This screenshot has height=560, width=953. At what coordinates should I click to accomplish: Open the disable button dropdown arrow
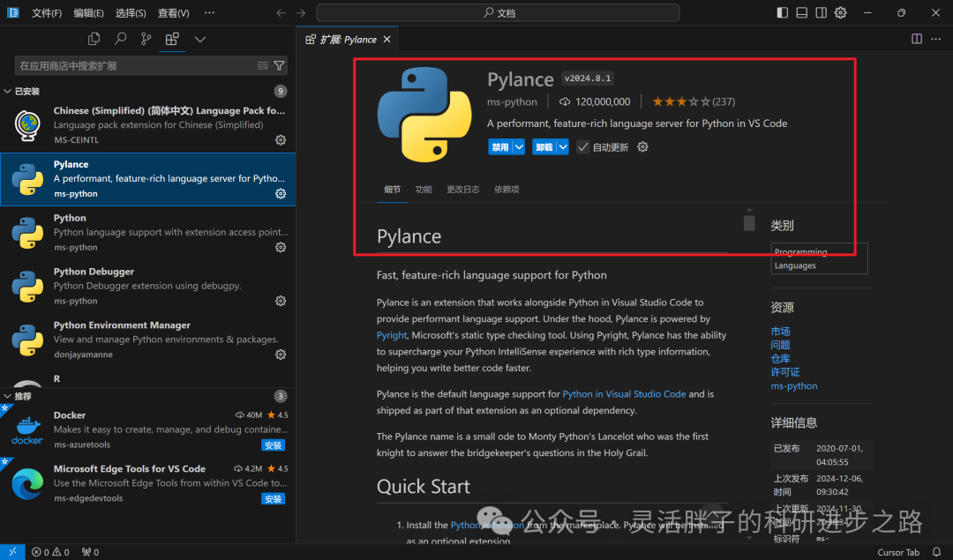(x=519, y=147)
